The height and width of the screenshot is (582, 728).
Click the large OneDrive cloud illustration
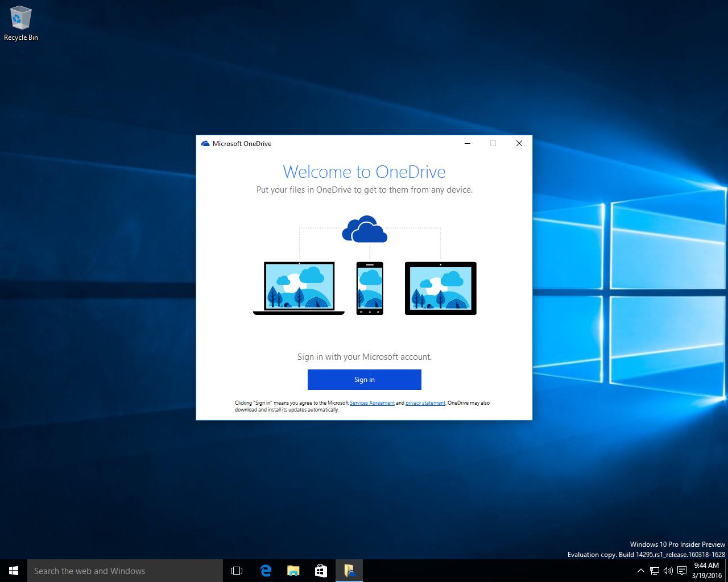(365, 229)
